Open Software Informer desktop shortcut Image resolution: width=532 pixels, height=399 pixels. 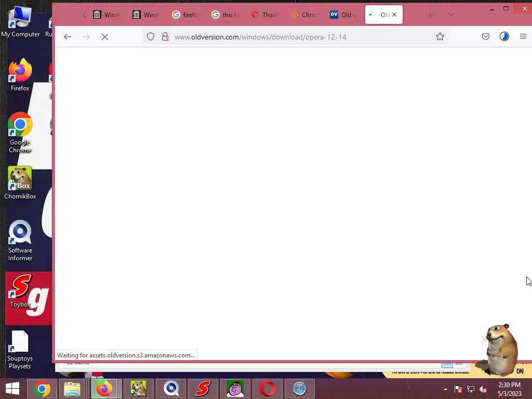(x=20, y=241)
